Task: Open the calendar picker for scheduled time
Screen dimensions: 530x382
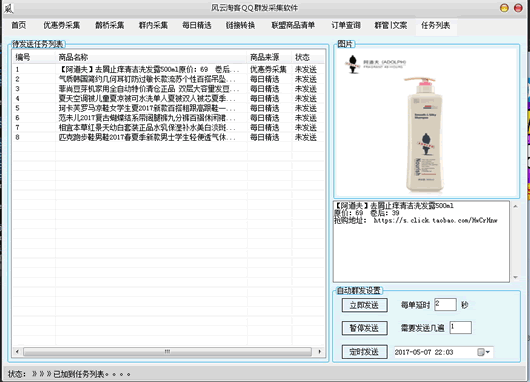Action: (484, 352)
